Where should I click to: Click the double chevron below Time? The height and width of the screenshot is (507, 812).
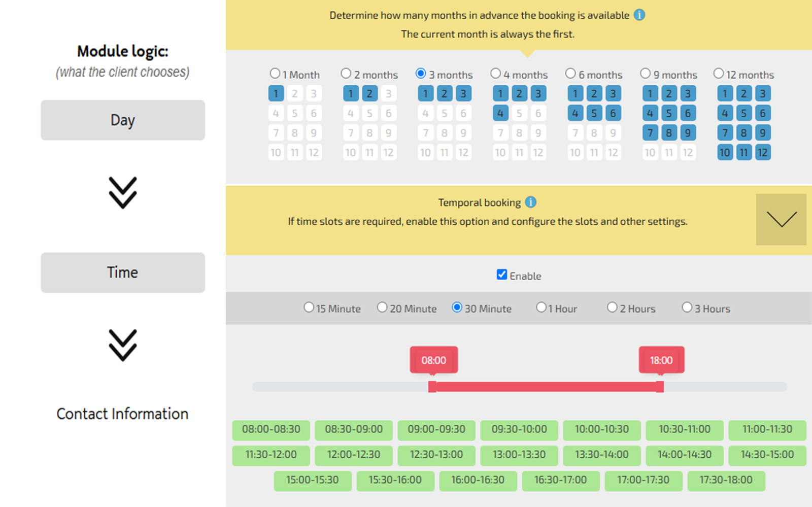click(x=123, y=345)
